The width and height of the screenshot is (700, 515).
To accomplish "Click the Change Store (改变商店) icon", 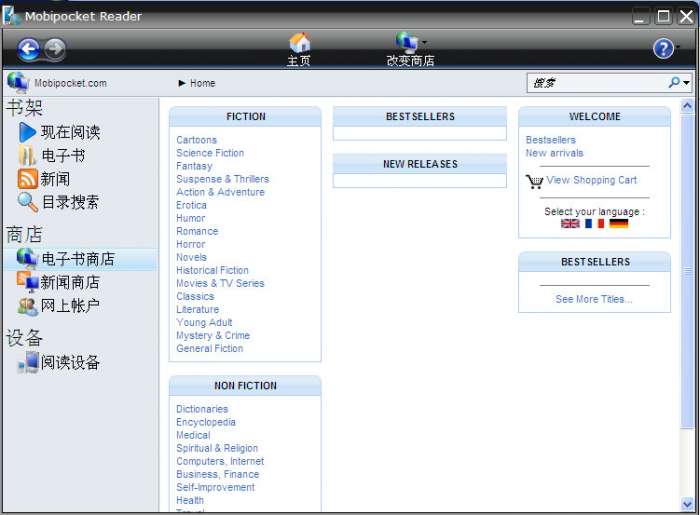I will point(406,42).
